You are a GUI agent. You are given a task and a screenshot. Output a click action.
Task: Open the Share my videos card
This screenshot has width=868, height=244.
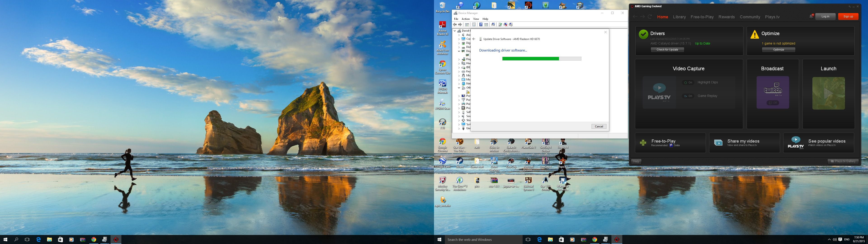(744, 143)
